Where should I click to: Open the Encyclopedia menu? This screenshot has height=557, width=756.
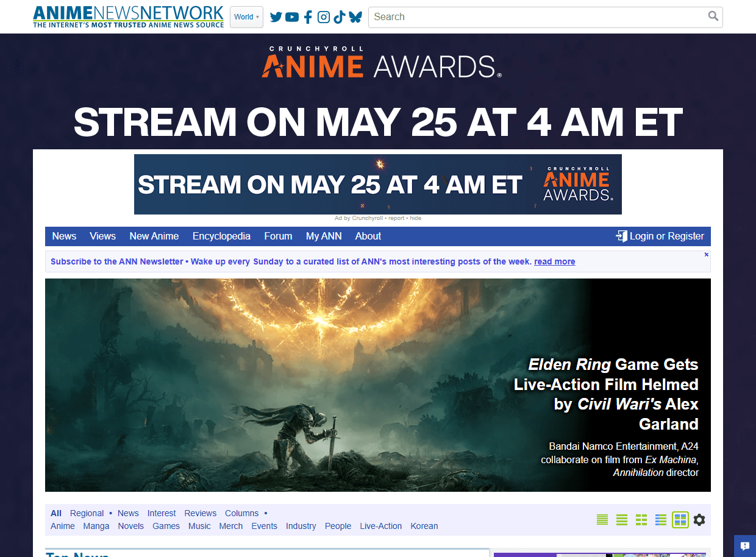[x=221, y=236]
